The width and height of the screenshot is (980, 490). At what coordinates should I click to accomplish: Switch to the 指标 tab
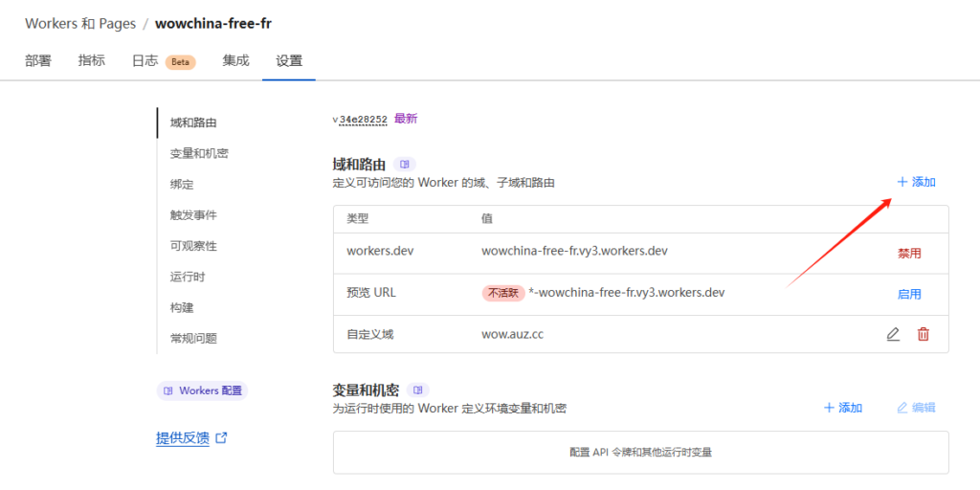(x=92, y=60)
